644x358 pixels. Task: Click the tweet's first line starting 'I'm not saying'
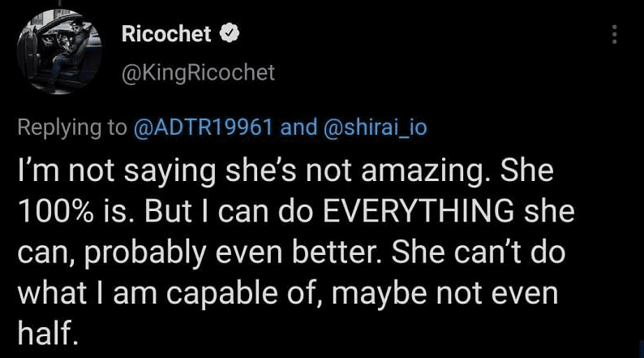(x=286, y=171)
